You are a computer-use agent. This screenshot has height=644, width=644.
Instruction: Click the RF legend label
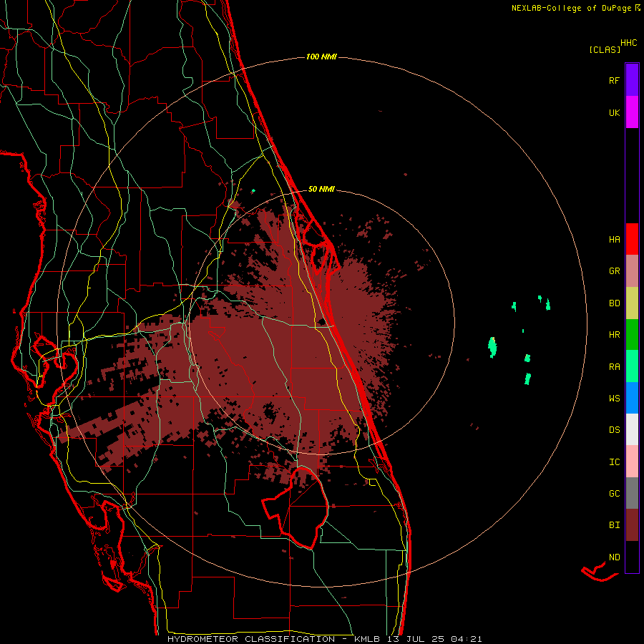pos(614,81)
